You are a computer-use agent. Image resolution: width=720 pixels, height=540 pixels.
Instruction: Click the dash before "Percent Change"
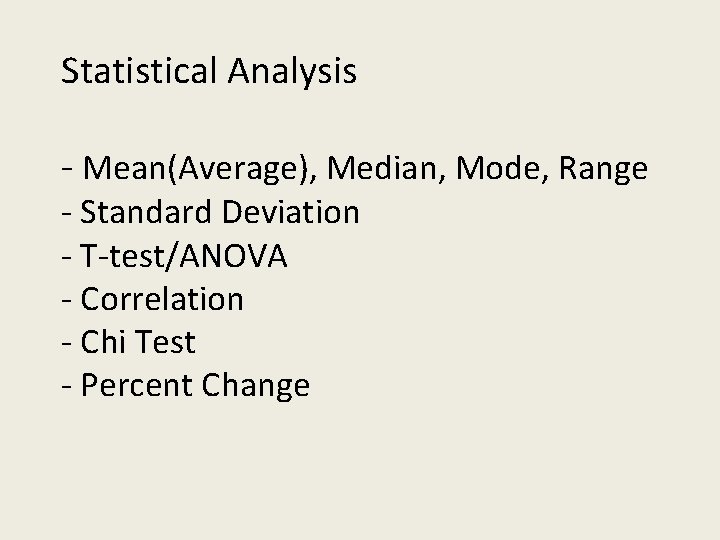click(67, 387)
